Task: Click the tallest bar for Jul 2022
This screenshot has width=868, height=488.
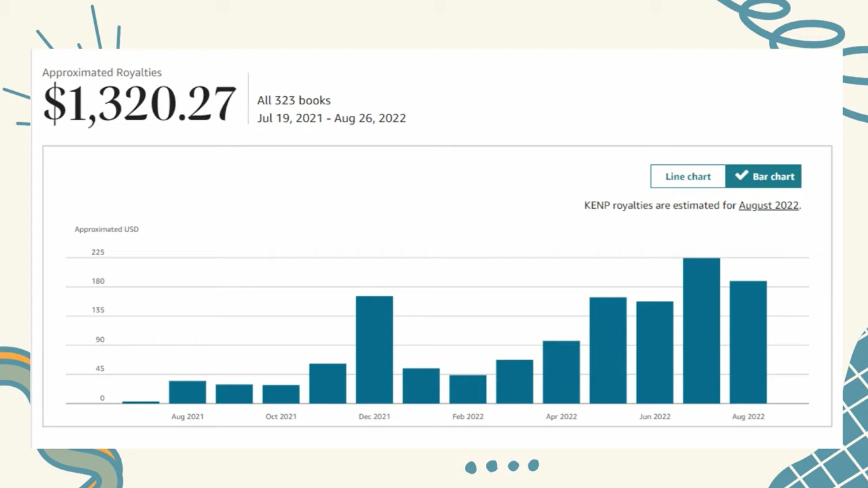Action: [x=701, y=331]
